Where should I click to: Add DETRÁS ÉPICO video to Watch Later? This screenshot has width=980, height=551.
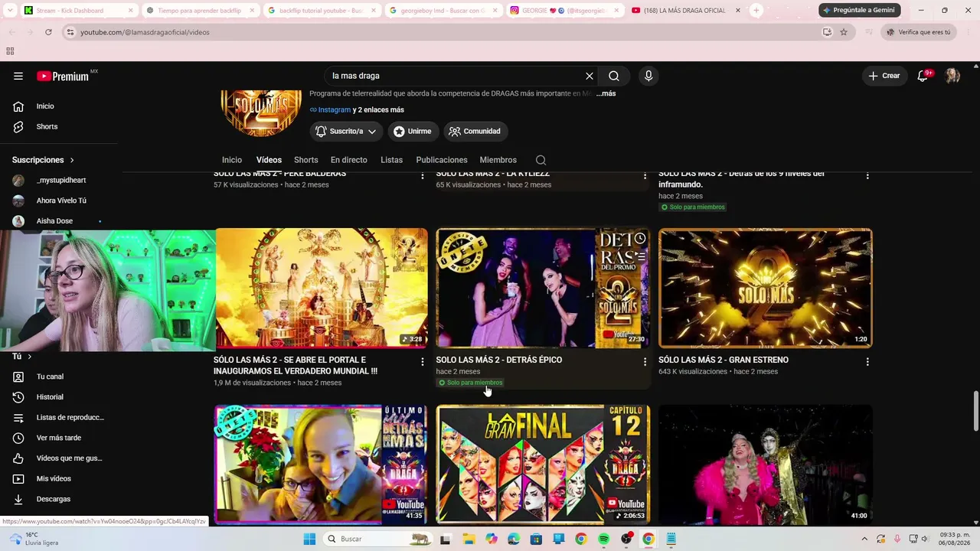coord(639,239)
